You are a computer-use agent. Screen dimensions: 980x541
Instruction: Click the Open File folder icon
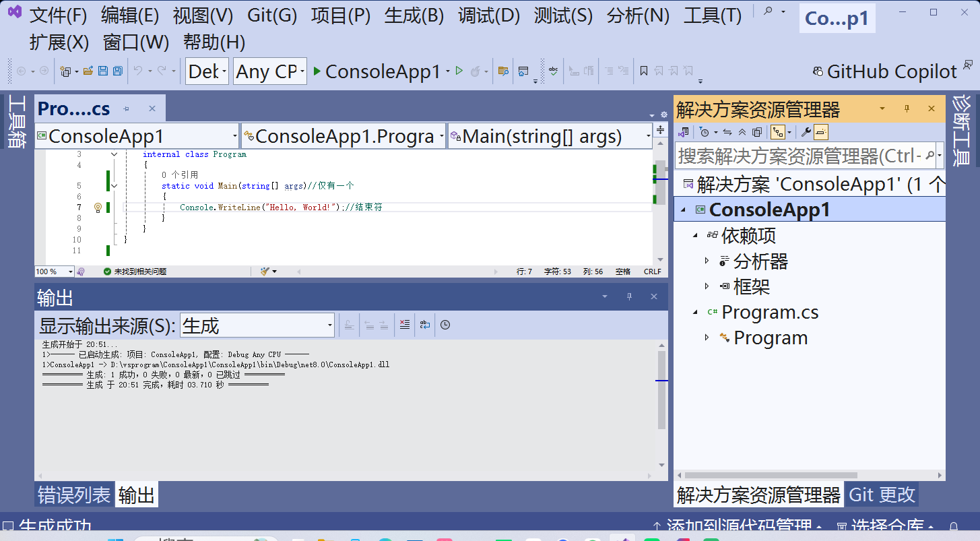[x=88, y=71]
